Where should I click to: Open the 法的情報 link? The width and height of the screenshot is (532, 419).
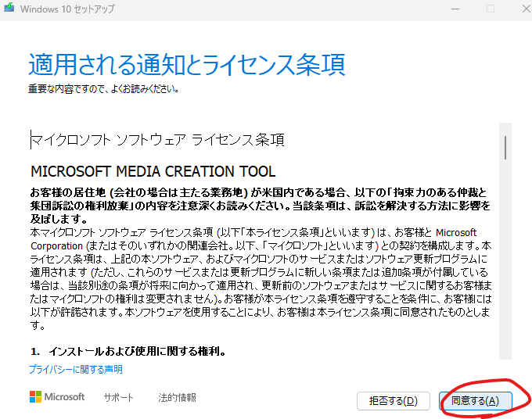click(177, 397)
